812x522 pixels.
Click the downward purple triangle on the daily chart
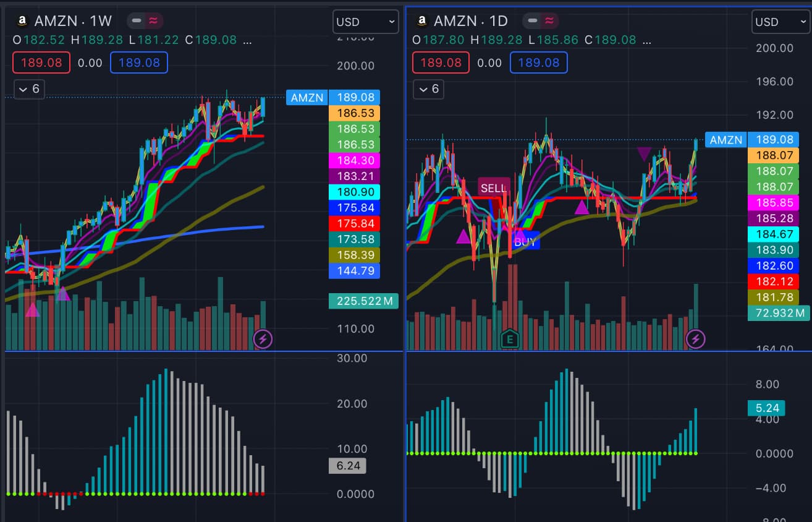[x=645, y=154]
